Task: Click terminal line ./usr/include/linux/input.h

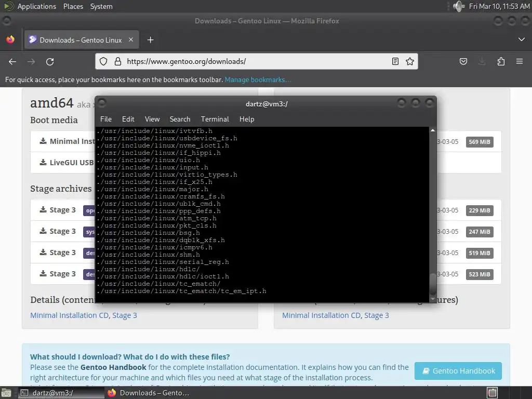Action: point(152,167)
